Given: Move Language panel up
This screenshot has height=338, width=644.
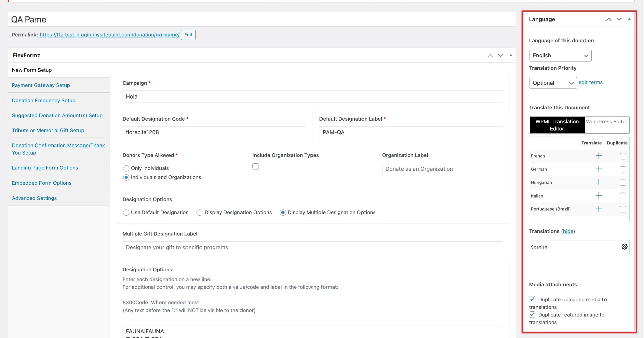Looking at the screenshot, I should pyautogui.click(x=609, y=19).
